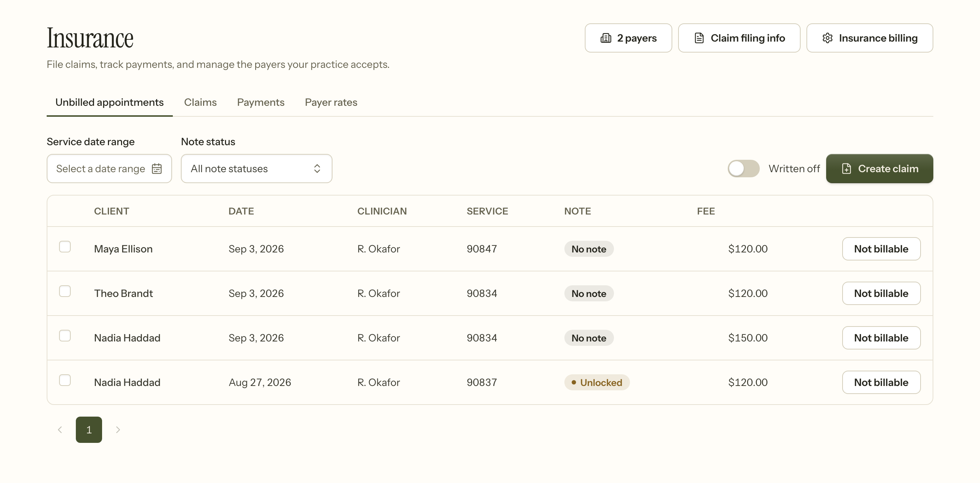Click the No note badge for Maya Ellison
Image resolution: width=980 pixels, height=483 pixels.
tap(589, 249)
